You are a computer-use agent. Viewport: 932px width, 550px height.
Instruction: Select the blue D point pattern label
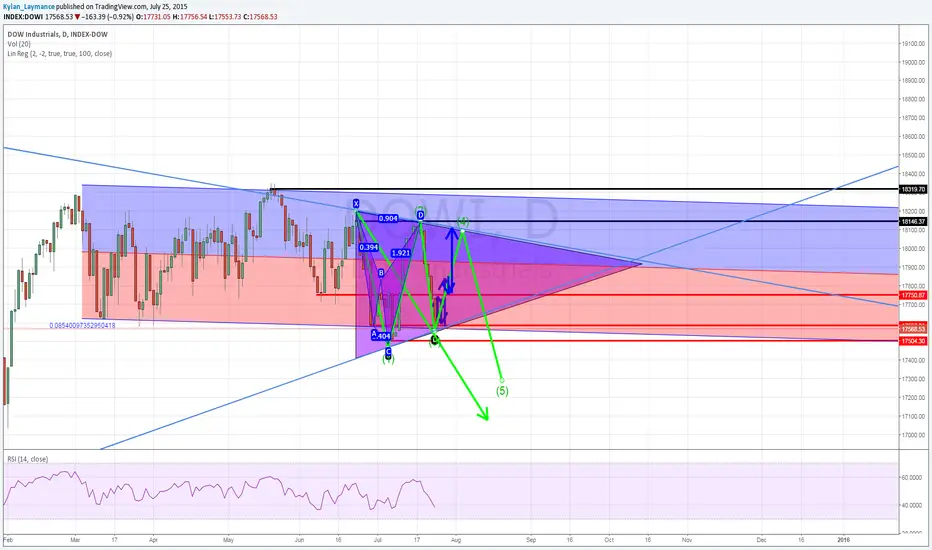point(420,215)
